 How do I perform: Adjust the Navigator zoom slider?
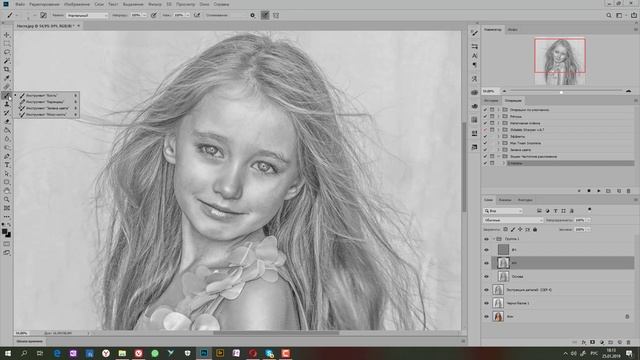pyautogui.click(x=561, y=92)
